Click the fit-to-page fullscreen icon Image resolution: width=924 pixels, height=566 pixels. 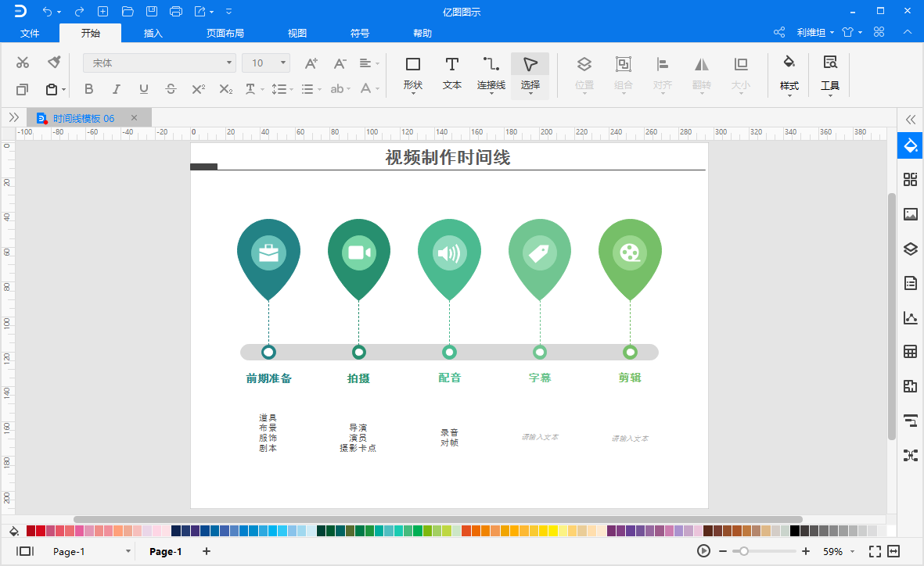click(875, 551)
